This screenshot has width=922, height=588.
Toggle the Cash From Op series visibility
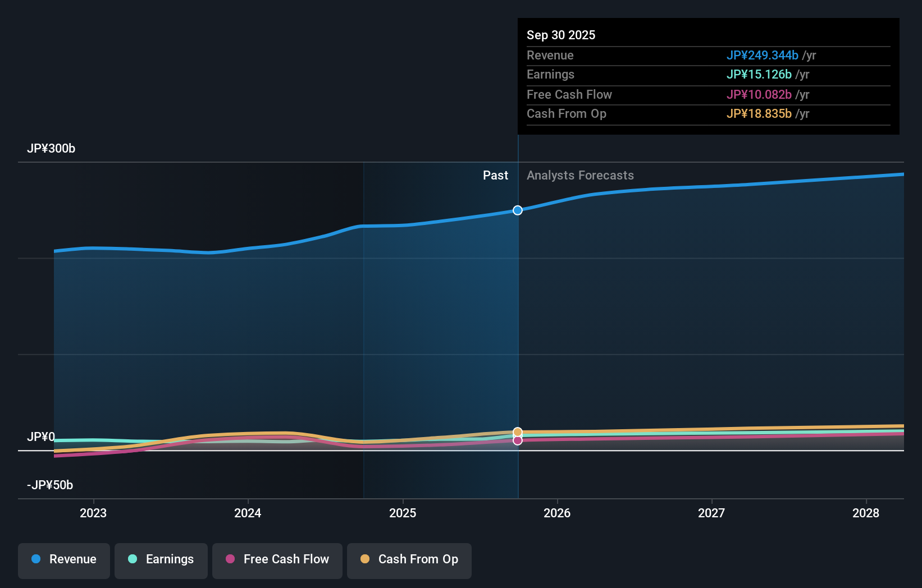click(x=409, y=561)
